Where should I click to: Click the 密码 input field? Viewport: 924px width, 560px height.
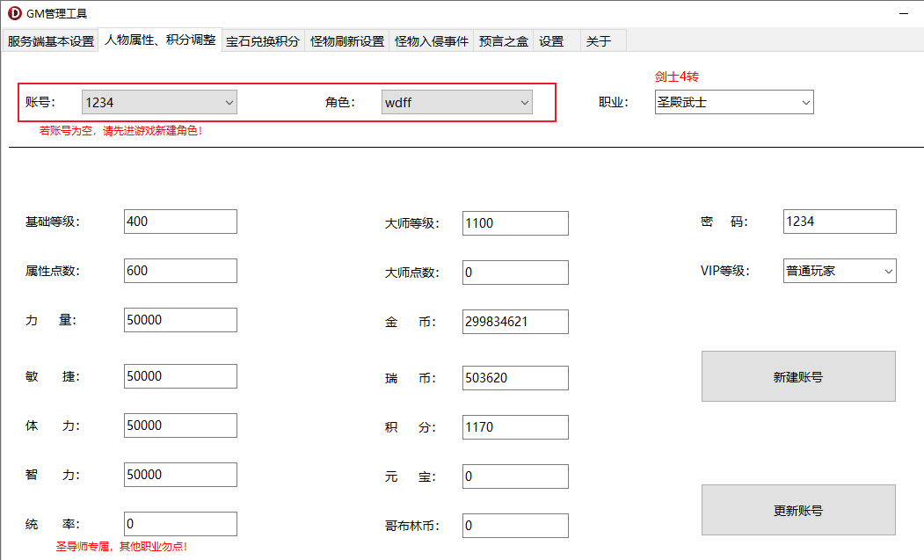tap(840, 222)
